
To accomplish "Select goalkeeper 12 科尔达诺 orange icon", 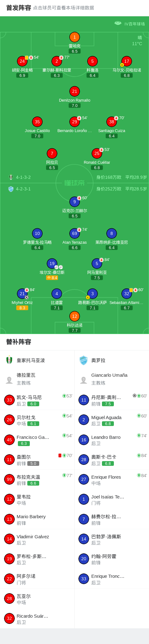I will tap(74, 316).
